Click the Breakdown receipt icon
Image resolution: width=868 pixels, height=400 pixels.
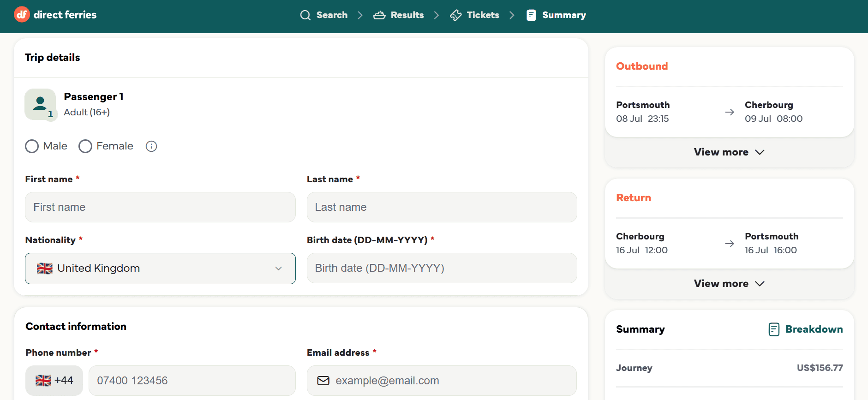[x=774, y=329]
